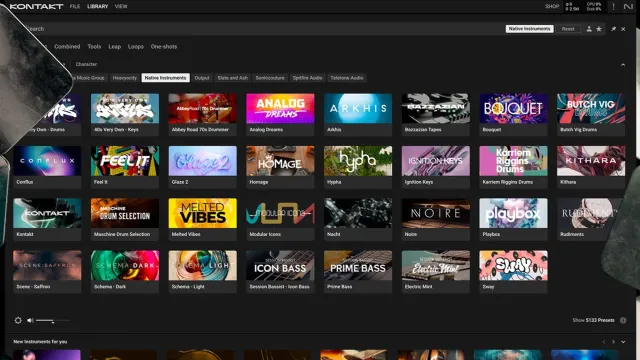
Task: Toggle the favorites star filter
Action: click(x=599, y=29)
